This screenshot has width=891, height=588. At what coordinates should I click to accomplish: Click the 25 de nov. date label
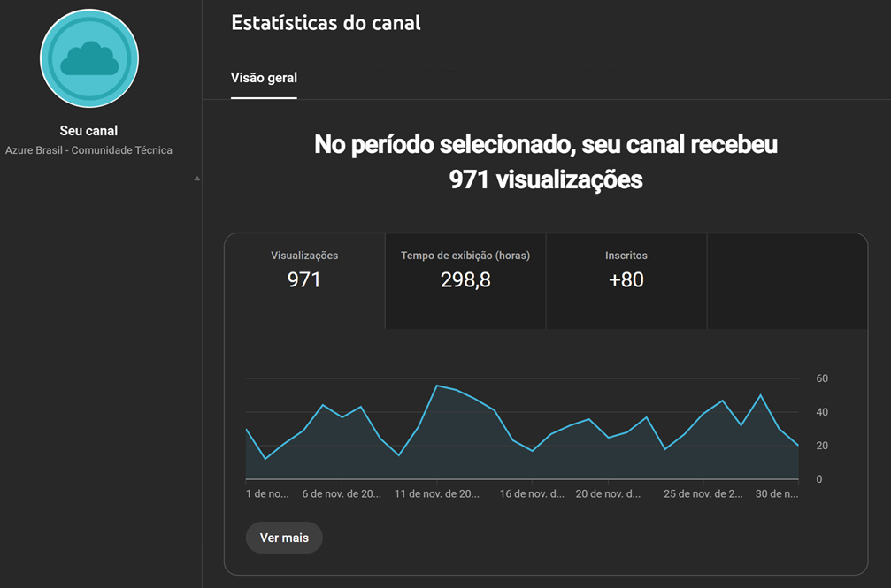(703, 494)
